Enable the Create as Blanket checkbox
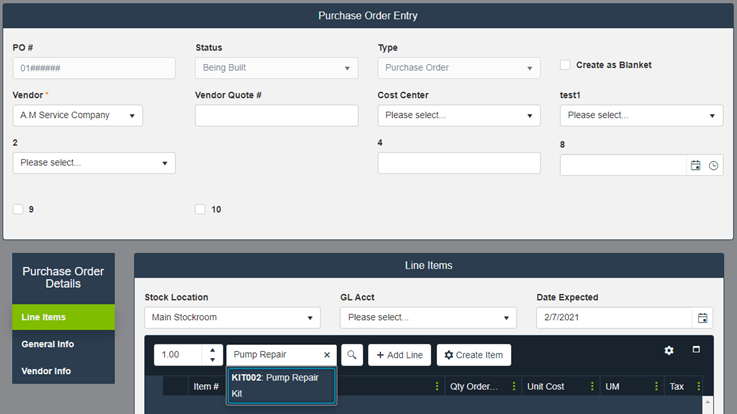Image resolution: width=737 pixels, height=414 pixels. [566, 65]
